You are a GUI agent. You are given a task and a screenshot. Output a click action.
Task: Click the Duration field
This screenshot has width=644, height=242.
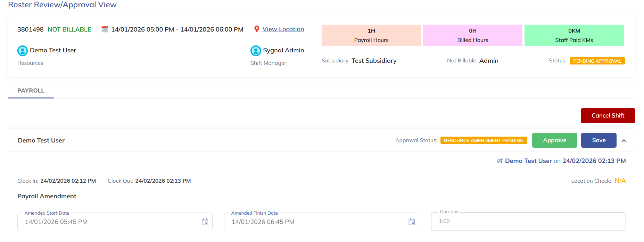(x=528, y=221)
